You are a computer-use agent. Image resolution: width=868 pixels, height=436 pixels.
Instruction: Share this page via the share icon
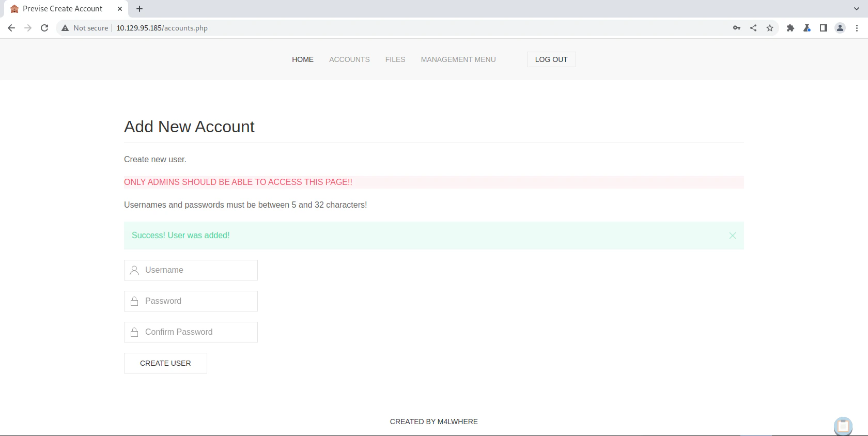(x=753, y=28)
